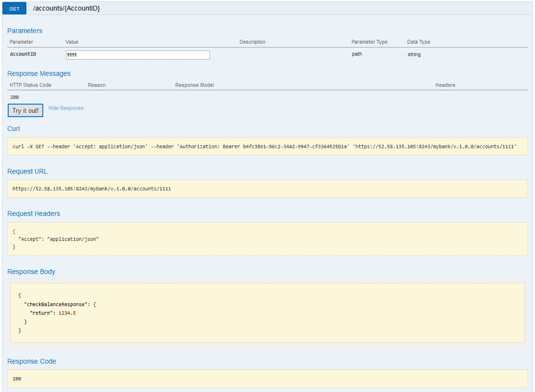Click the Request URL heading
The image size is (535, 392).
(x=27, y=172)
